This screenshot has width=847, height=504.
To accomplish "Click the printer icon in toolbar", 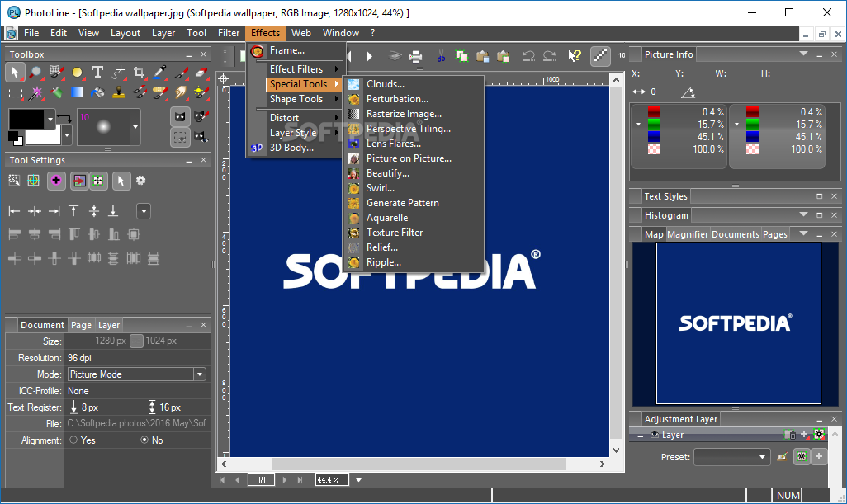I will pos(416,56).
